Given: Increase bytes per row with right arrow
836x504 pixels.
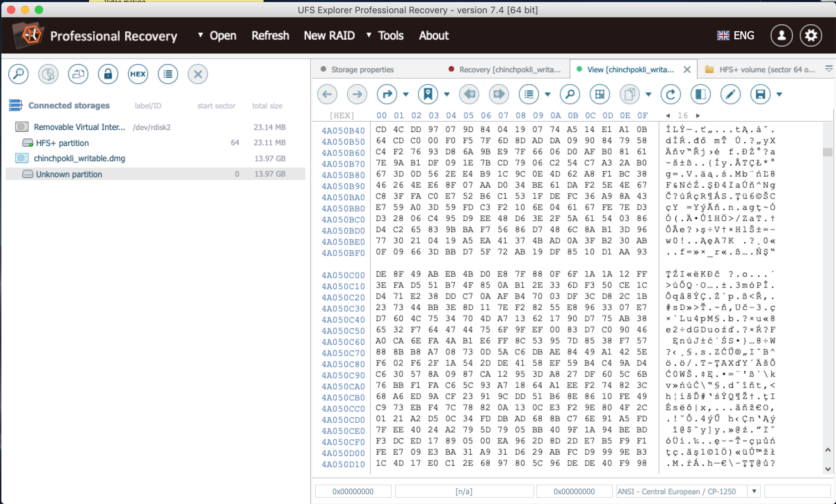Looking at the screenshot, I should (x=698, y=115).
